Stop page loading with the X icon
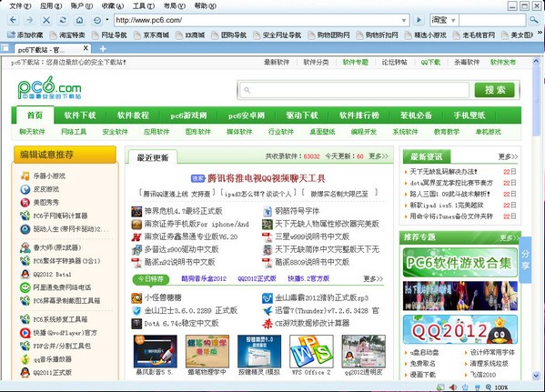Screen dimensions: 545x392 (x=45, y=20)
